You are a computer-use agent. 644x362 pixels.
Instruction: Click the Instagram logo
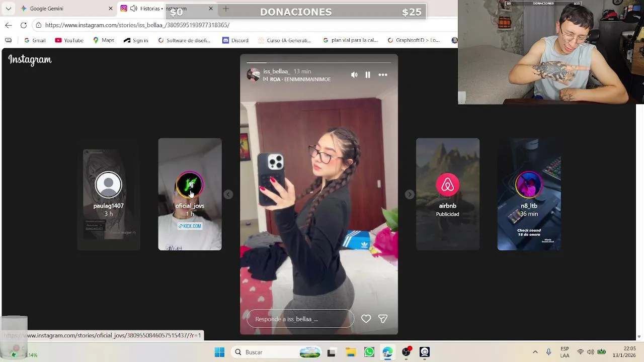(30, 60)
